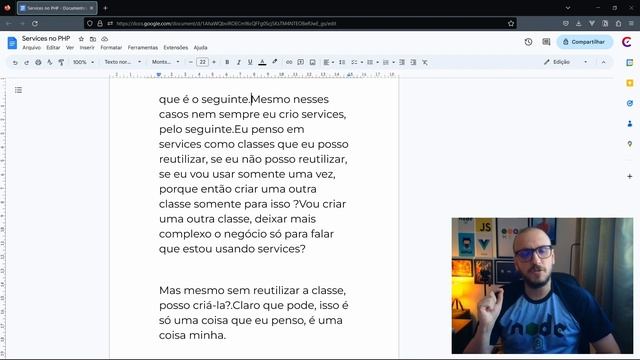The image size is (640, 360).
Task: Decrease font size with minus button
Action: 191,62
